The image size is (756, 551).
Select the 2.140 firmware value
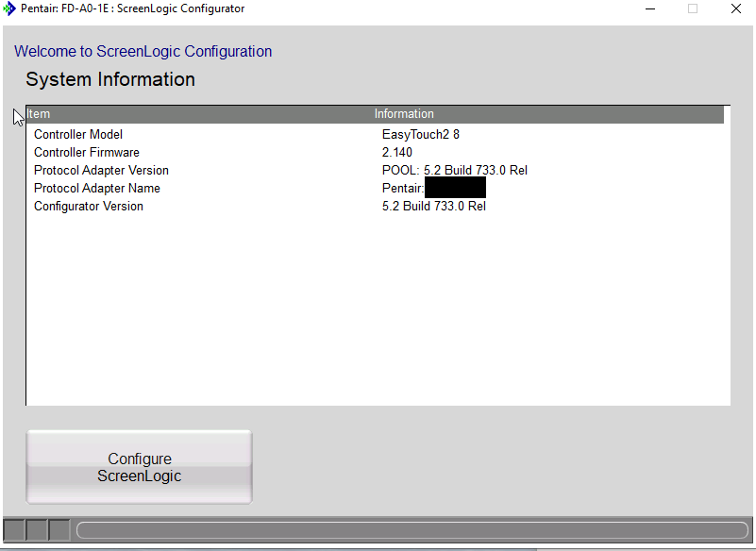click(396, 152)
